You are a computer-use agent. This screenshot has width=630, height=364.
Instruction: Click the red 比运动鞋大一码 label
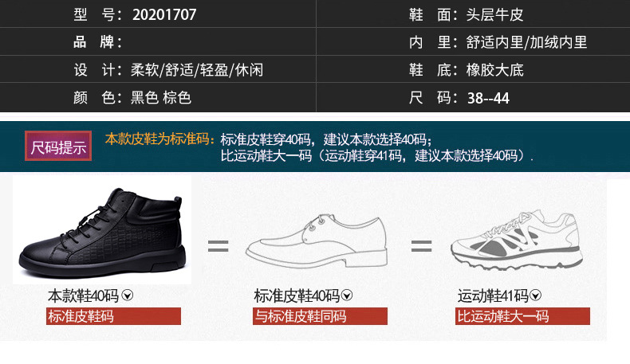click(x=522, y=316)
